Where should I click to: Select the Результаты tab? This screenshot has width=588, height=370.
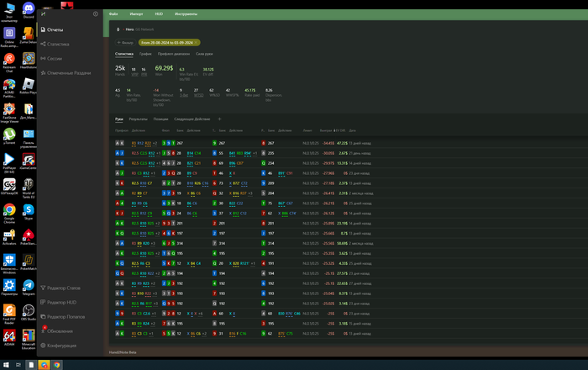coord(138,119)
